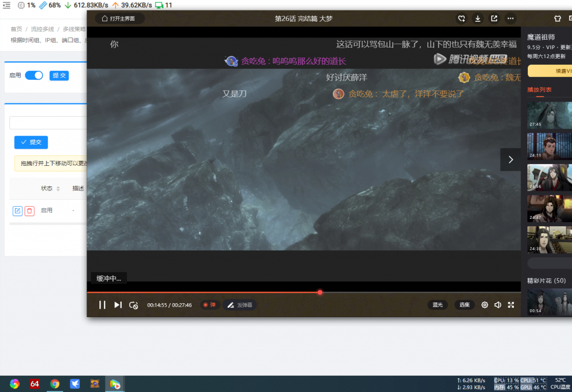This screenshot has height=392, width=572.
Task: Collapse the side panel with the right arrow
Action: click(511, 159)
